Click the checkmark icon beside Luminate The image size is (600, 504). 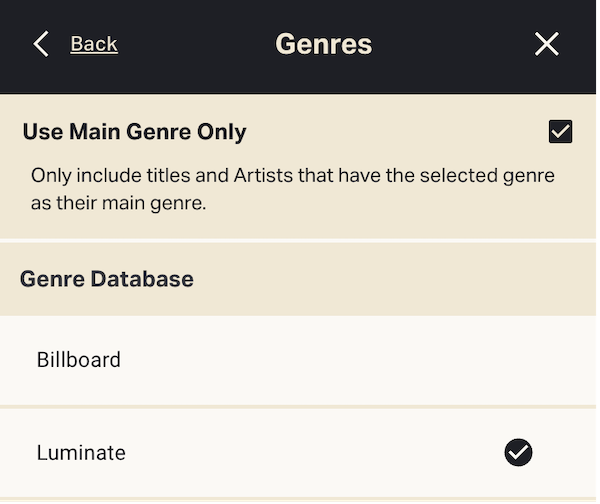pos(518,453)
